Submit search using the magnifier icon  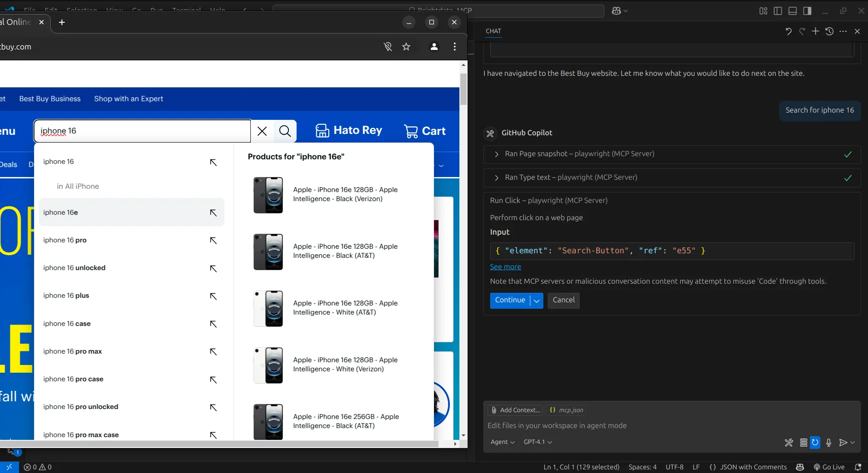284,131
